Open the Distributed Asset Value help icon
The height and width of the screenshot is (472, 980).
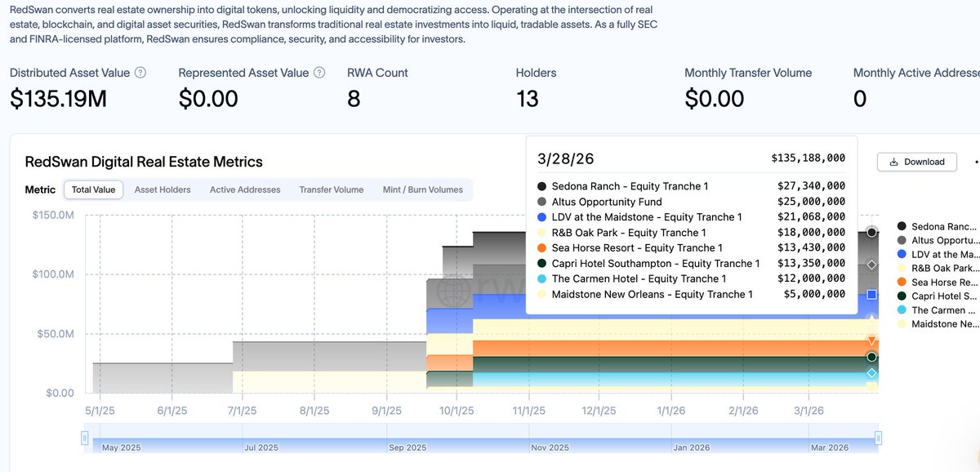140,73
